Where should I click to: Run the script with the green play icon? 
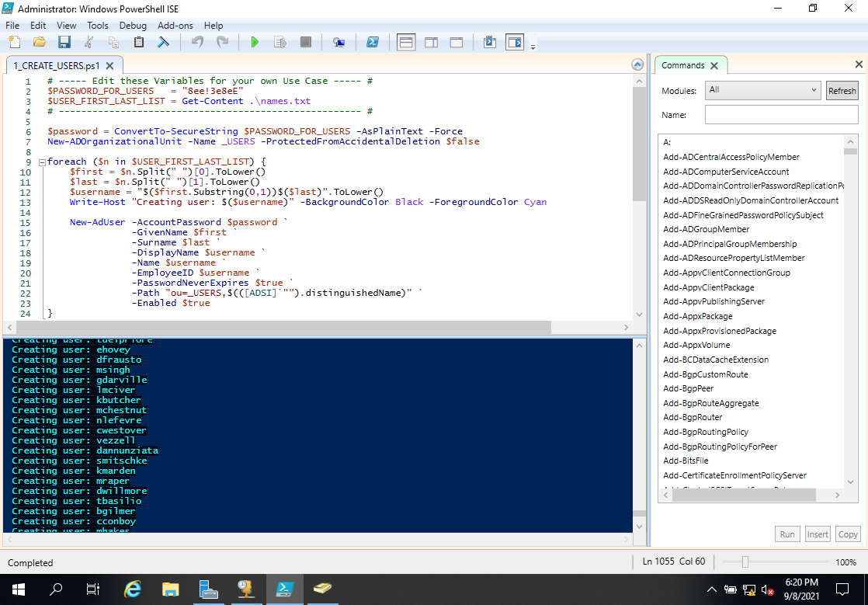pos(255,42)
